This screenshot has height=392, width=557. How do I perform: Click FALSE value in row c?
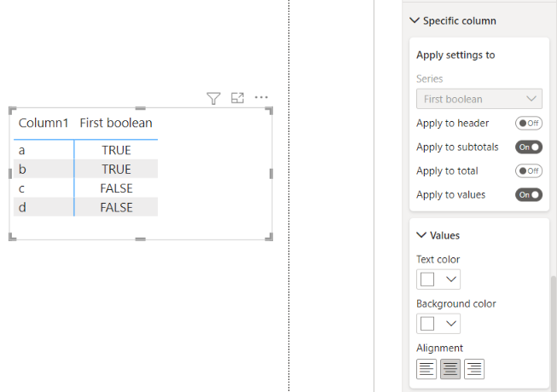click(x=116, y=188)
